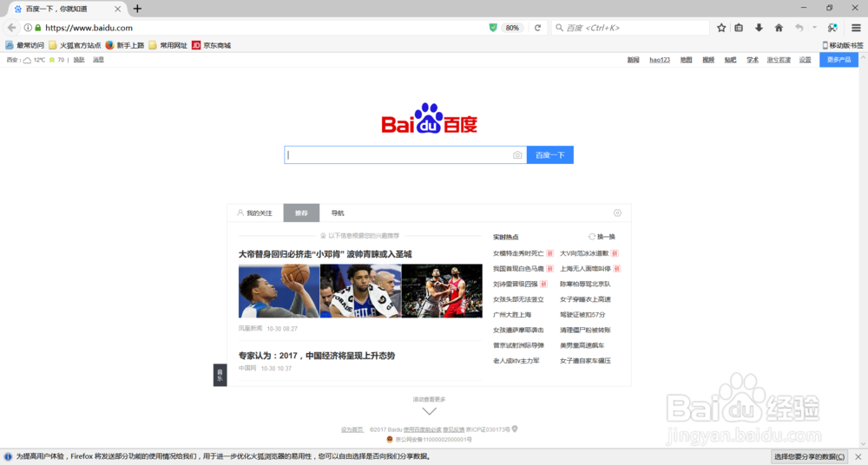Refresh hot topics with 换一换

602,237
